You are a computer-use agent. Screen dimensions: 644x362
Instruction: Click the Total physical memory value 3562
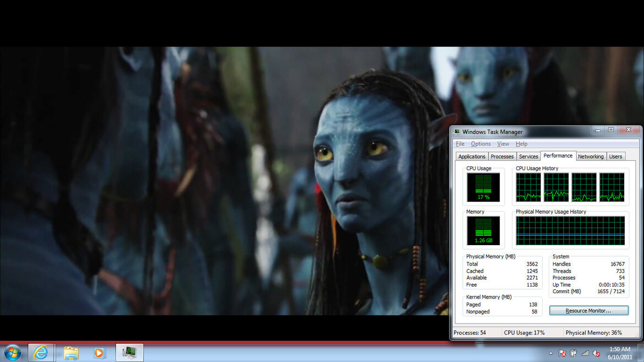point(532,264)
